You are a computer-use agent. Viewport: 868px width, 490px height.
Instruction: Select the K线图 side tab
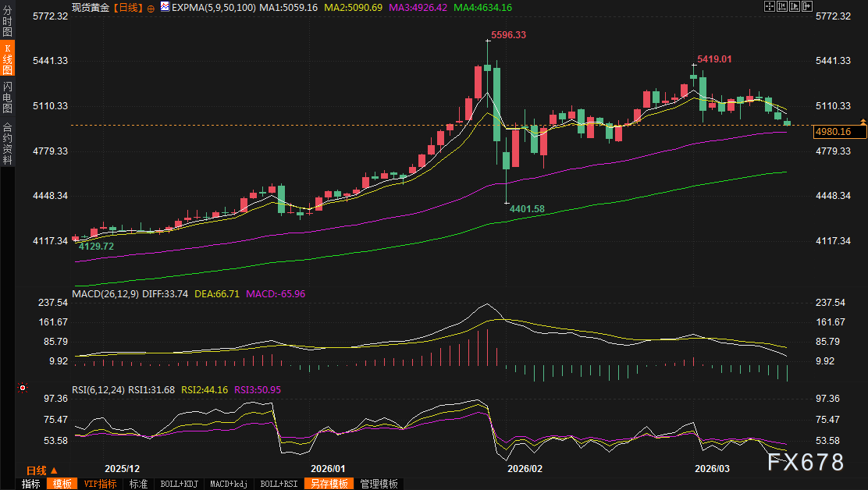7,59
